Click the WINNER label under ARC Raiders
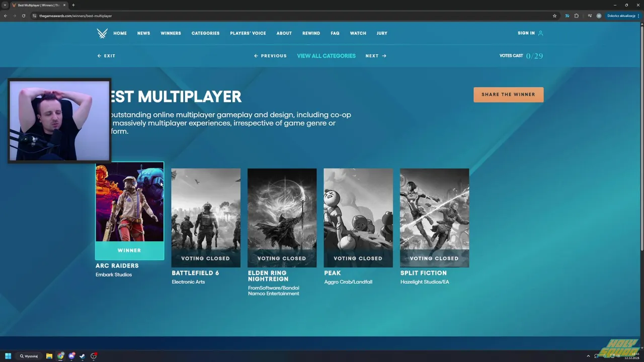The image size is (644, 362). tap(129, 250)
